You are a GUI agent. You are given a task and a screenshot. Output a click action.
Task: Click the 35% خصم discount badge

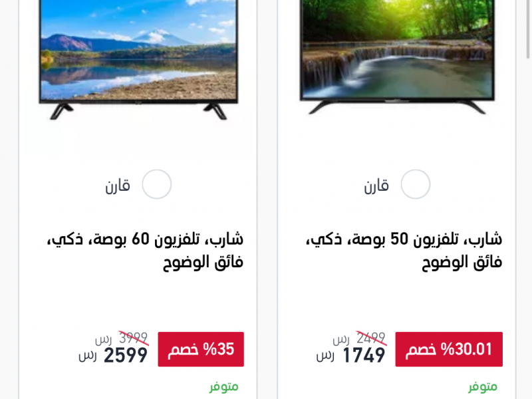click(201, 349)
